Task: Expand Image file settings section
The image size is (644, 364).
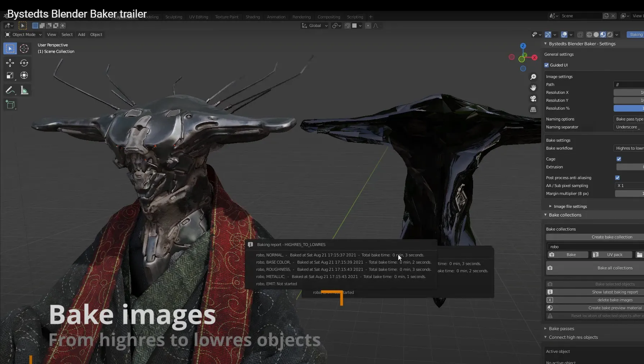Action: point(570,206)
